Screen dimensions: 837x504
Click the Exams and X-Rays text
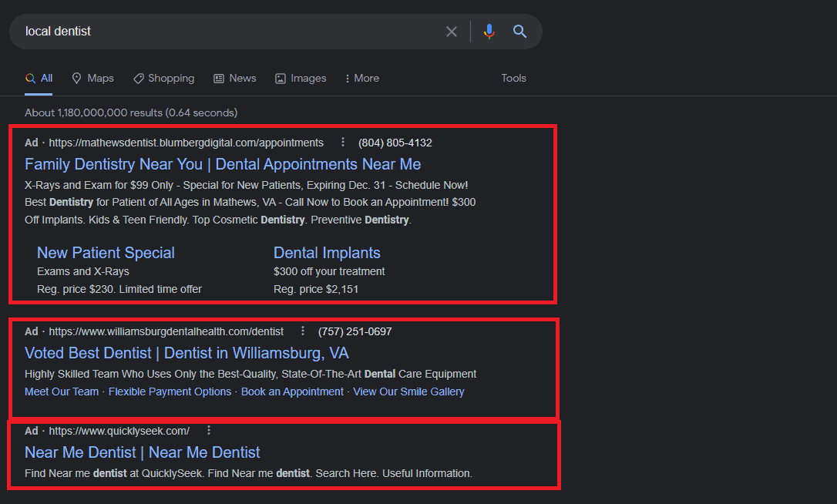(82, 271)
